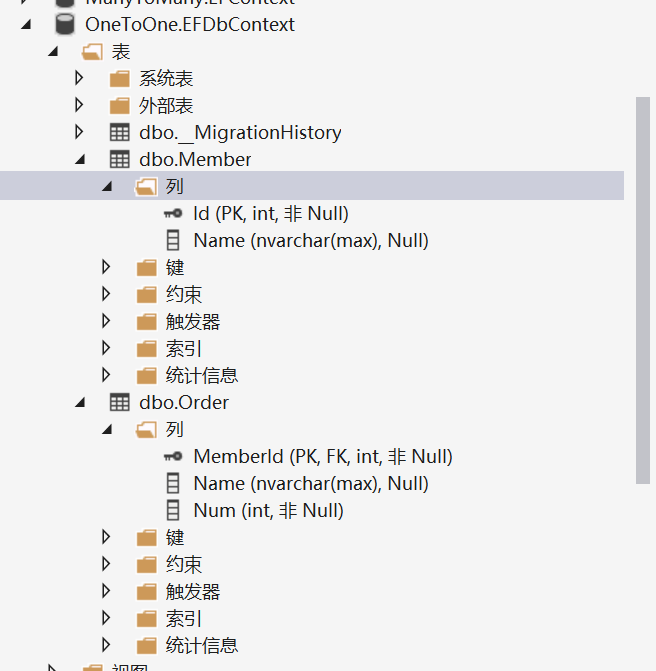Click the dbo.Member table icon
The height and width of the screenshot is (671, 656).
coord(119,159)
